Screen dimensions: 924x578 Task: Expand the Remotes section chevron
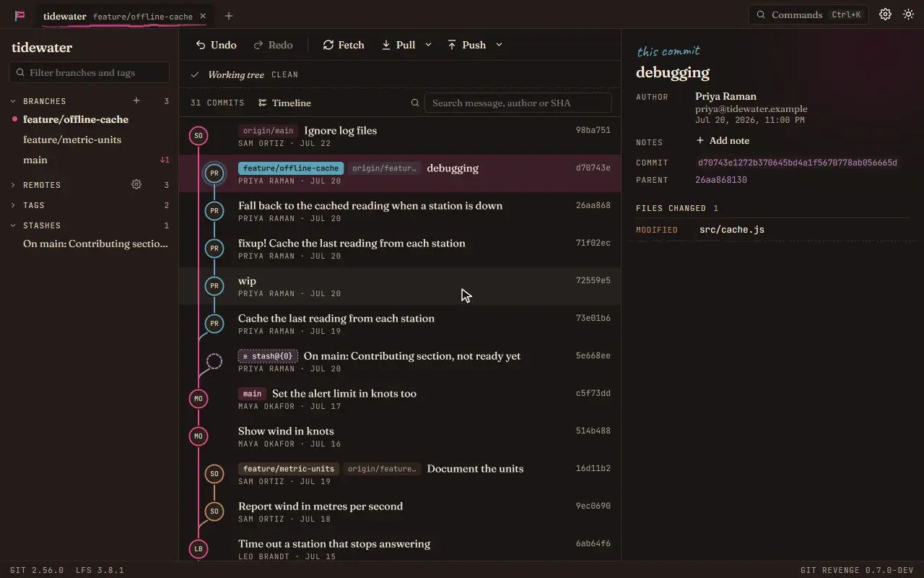13,185
